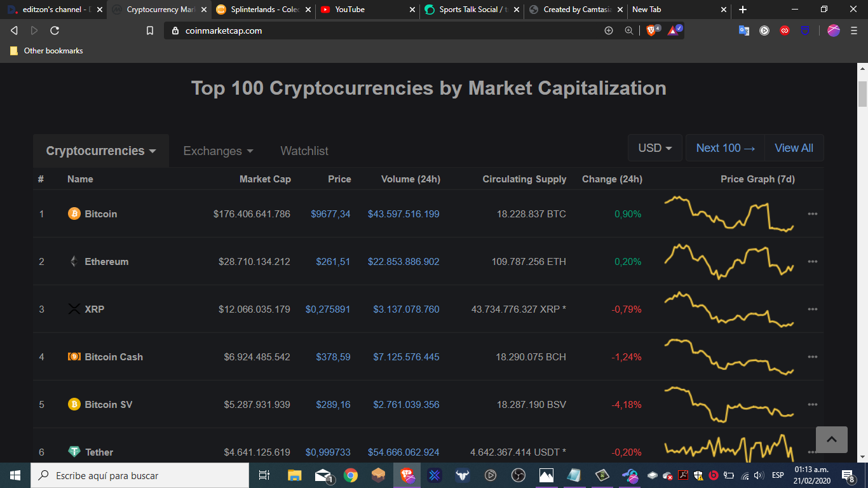Click the green Tether logo icon
Screen dimensions: 868x488
coord(74,452)
